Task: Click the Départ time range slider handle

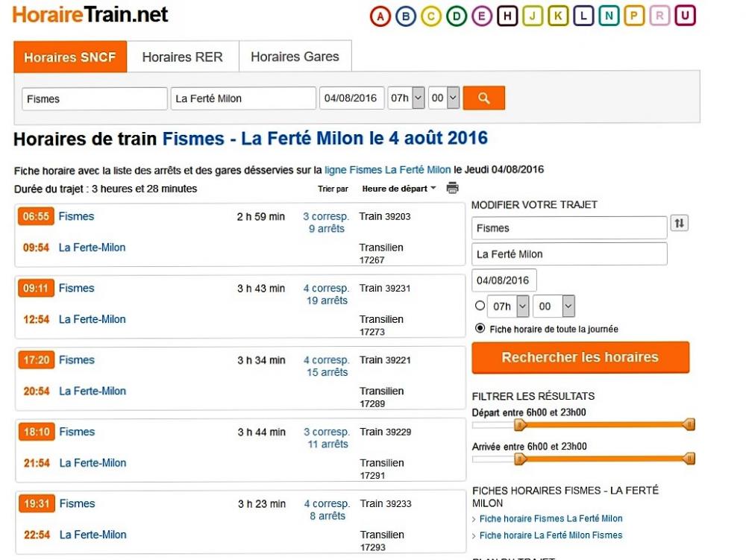Action: pyautogui.click(x=520, y=425)
